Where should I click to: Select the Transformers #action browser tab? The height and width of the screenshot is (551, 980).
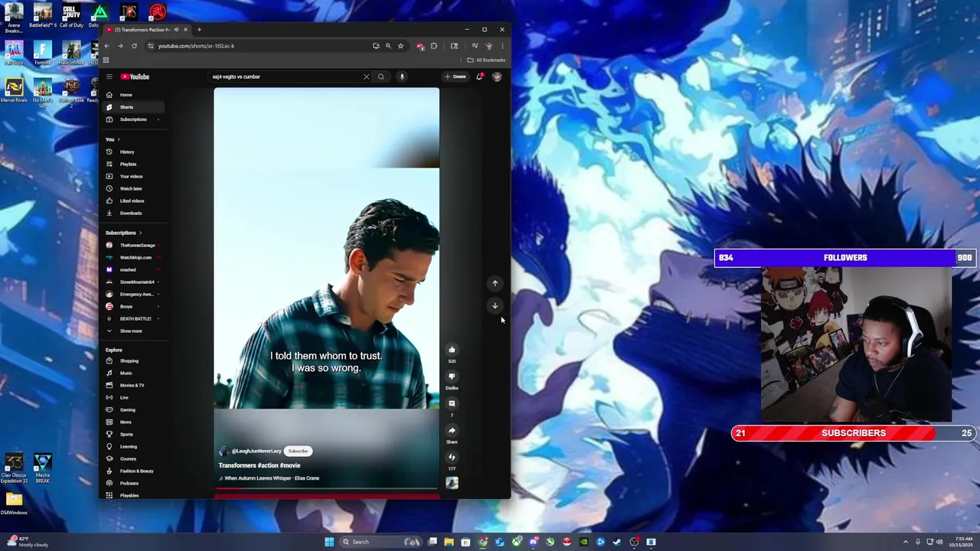pos(146,30)
